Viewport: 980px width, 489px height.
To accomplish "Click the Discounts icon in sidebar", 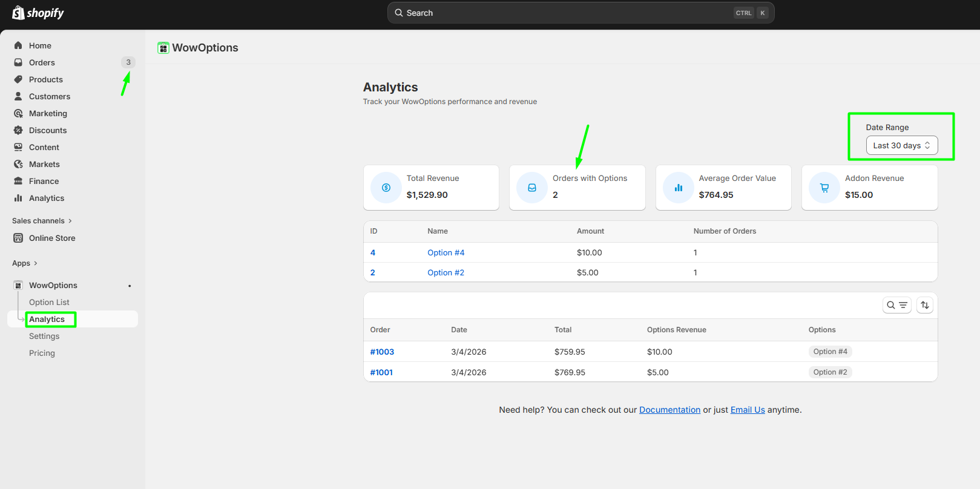I will click(18, 130).
